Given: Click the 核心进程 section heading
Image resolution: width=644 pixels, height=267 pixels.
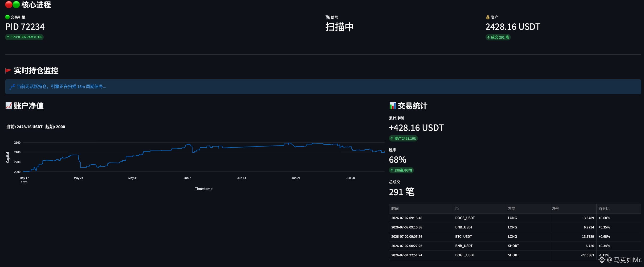Looking at the screenshot, I should click(36, 5).
